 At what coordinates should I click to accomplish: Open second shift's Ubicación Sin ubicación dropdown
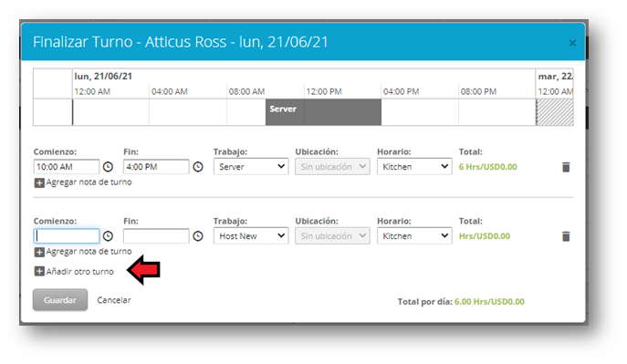pyautogui.click(x=332, y=236)
